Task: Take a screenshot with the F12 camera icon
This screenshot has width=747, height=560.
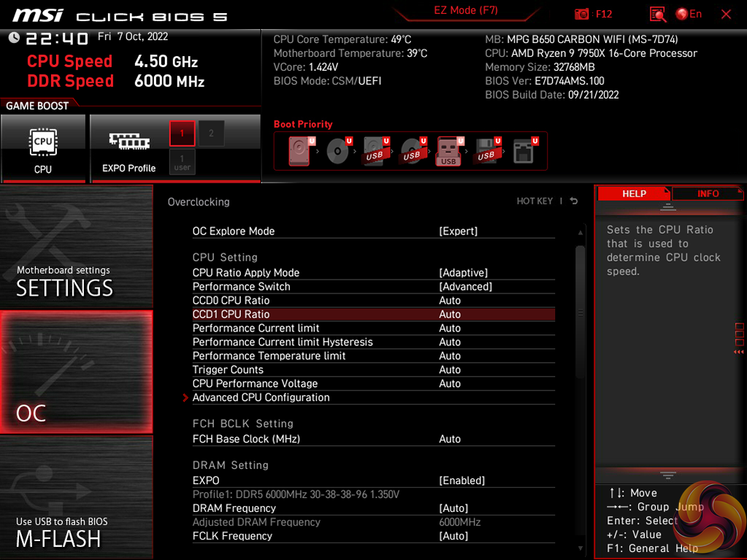Action: (582, 14)
